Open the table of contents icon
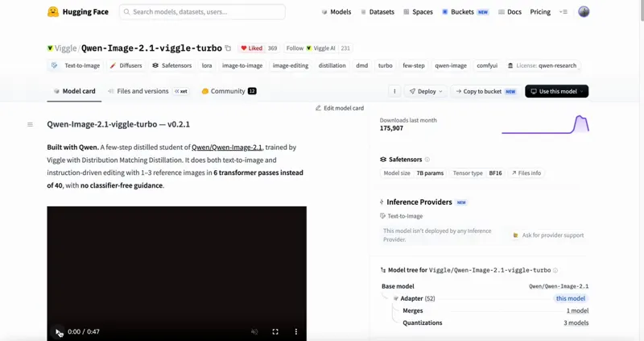Screen dimensions: 644x341 click(x=30, y=124)
